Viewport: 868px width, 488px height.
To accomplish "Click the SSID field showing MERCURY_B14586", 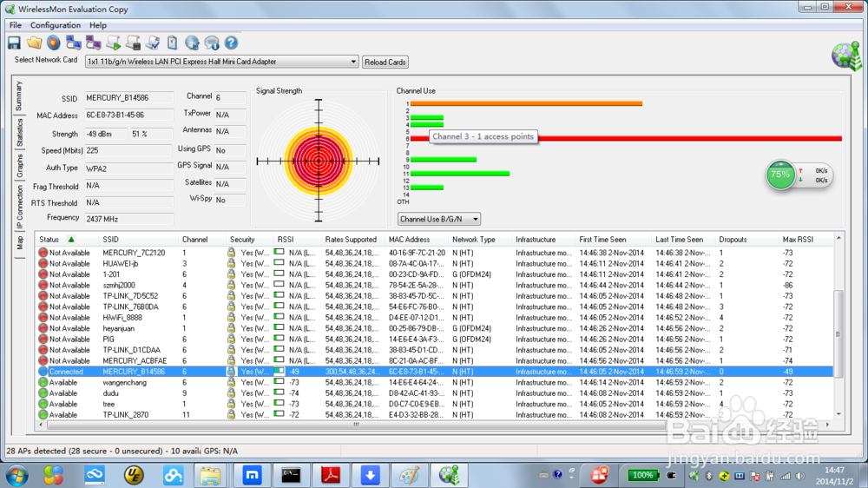I will (x=128, y=98).
